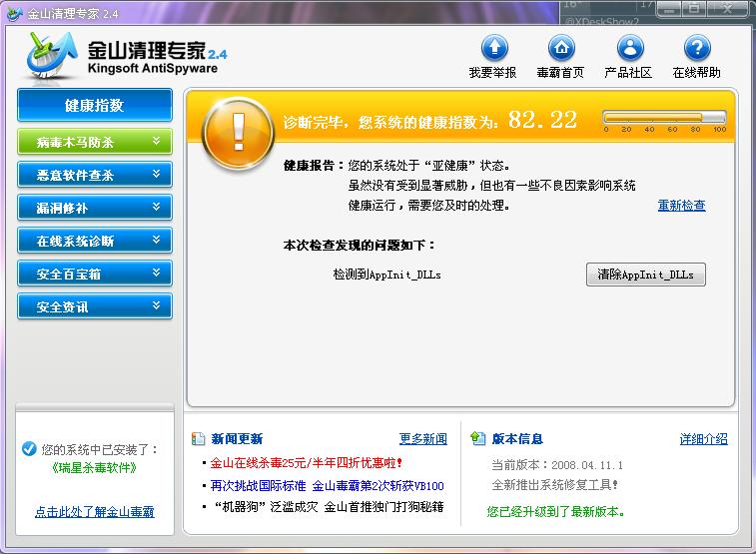Open the 更多新闻 link
Viewport: 756px width, 554px height.
click(x=422, y=439)
